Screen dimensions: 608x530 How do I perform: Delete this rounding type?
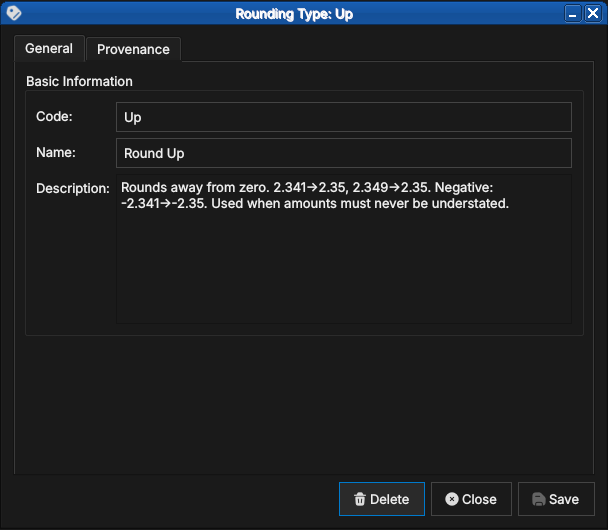click(382, 499)
